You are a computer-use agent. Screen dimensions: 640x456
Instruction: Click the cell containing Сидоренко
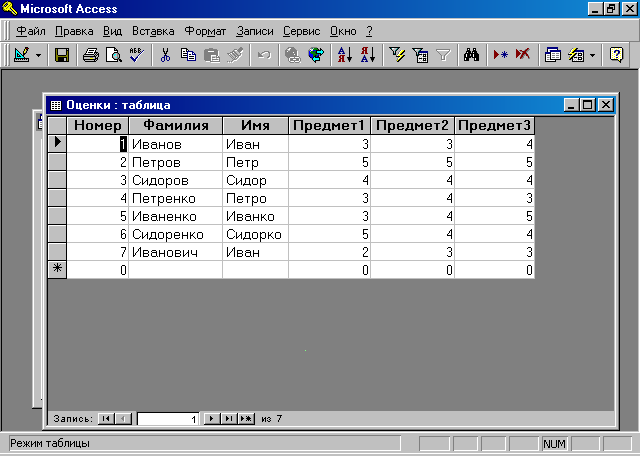pyautogui.click(x=176, y=234)
